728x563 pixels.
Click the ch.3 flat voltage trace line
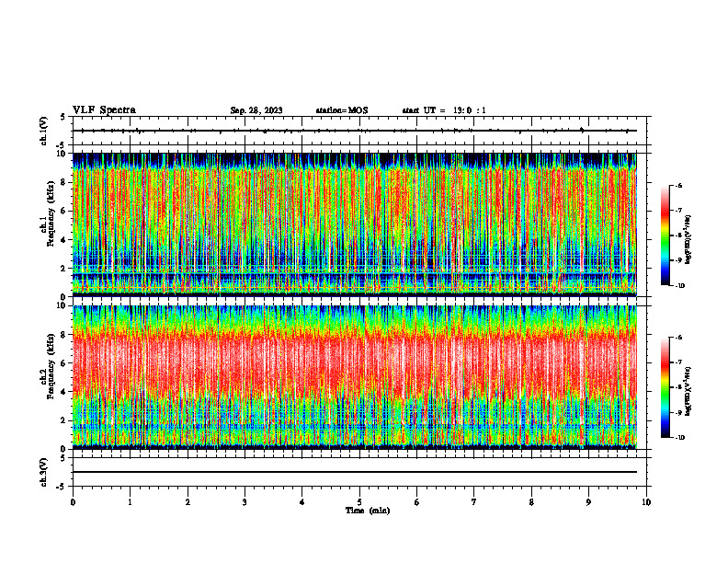pos(355,472)
